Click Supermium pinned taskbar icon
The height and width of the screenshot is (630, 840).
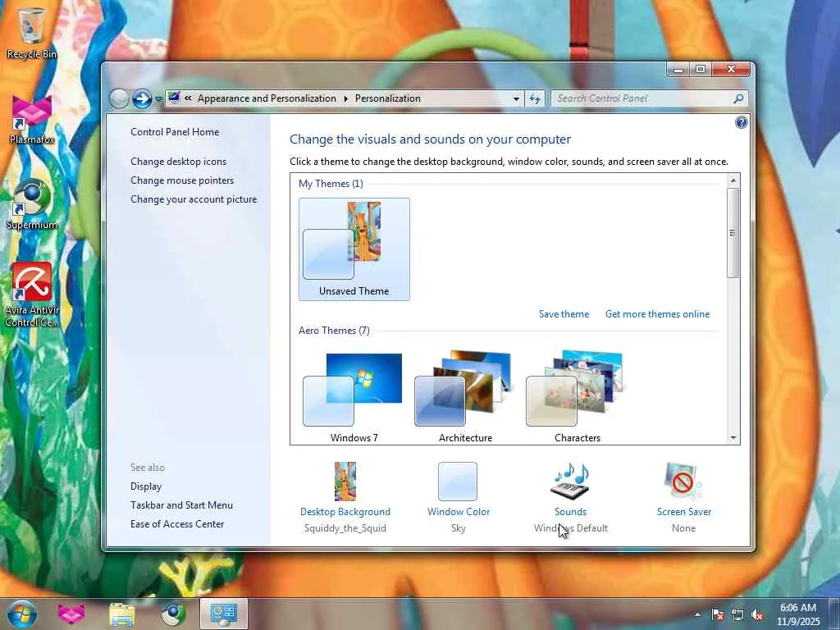pyautogui.click(x=172, y=614)
